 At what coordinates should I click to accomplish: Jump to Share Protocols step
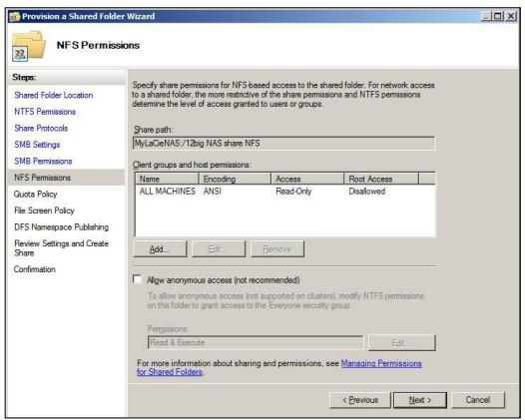click(x=41, y=128)
